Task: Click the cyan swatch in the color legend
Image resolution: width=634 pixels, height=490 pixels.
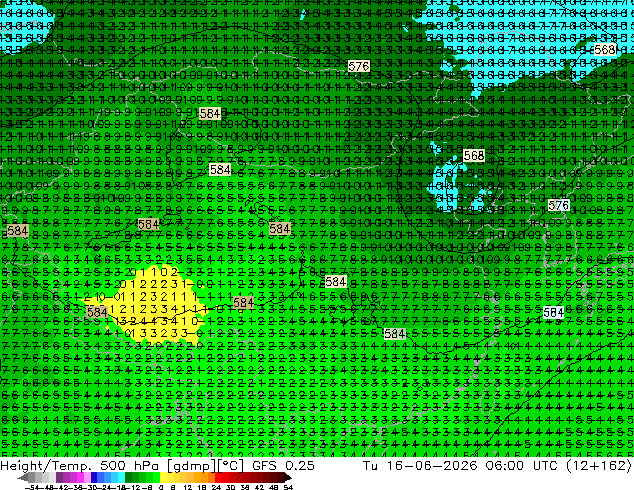Action: tap(122, 478)
